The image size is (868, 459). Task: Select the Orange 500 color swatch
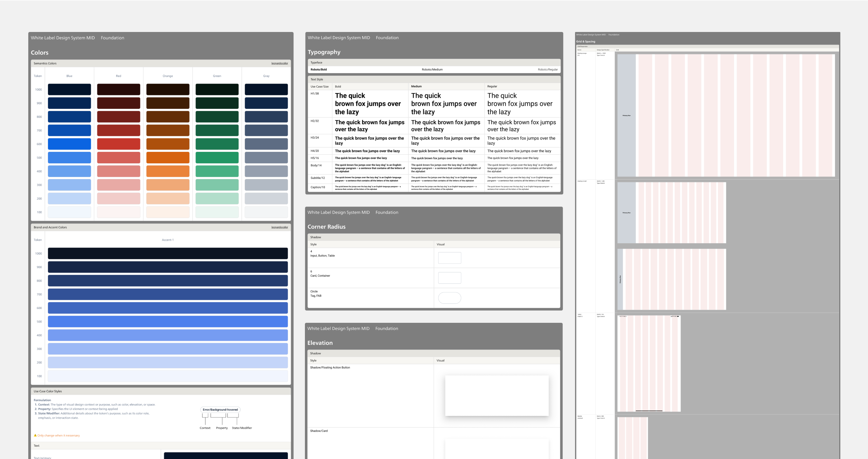click(168, 157)
